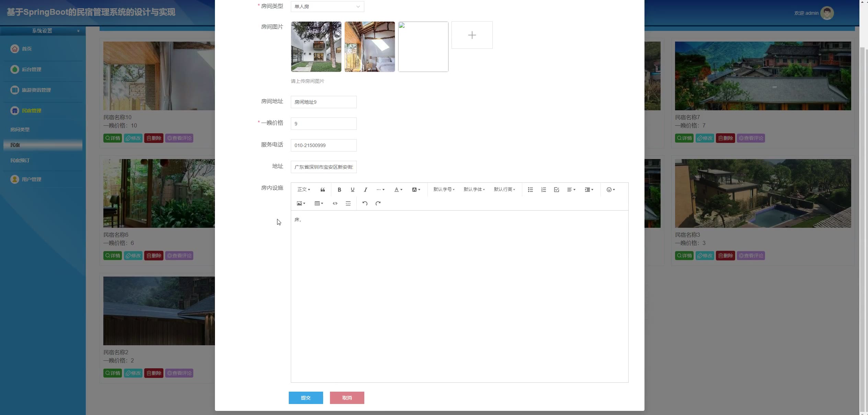Open the 房间类型 dropdown showing 单人房

[327, 7]
